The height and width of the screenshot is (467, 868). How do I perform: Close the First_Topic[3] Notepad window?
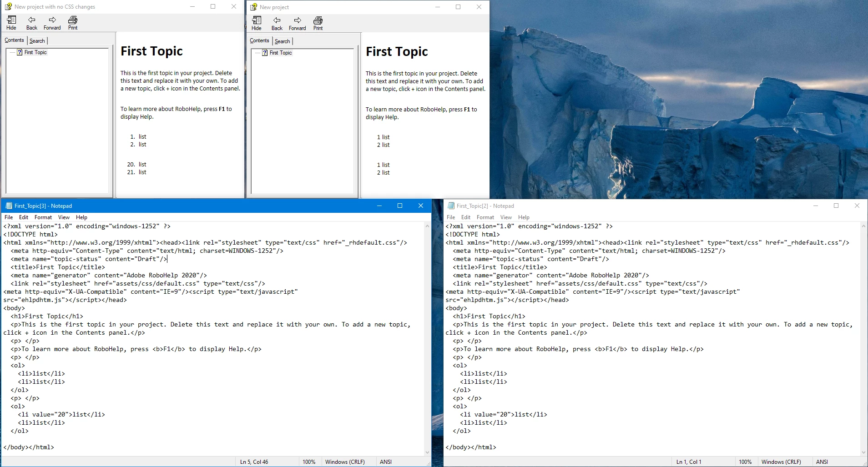click(x=421, y=206)
